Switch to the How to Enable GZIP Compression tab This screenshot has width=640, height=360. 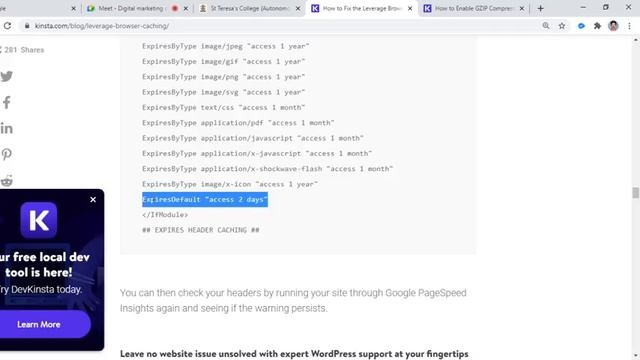(473, 8)
